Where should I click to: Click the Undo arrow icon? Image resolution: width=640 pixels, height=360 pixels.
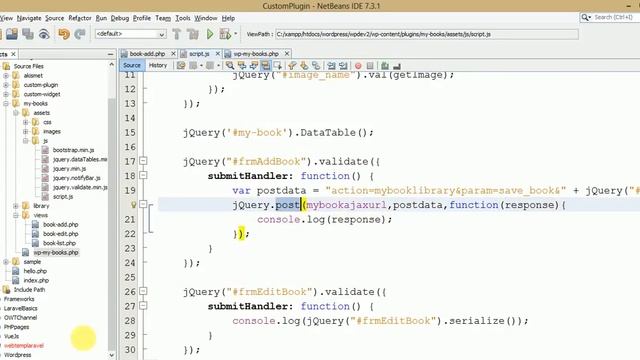coord(64,34)
